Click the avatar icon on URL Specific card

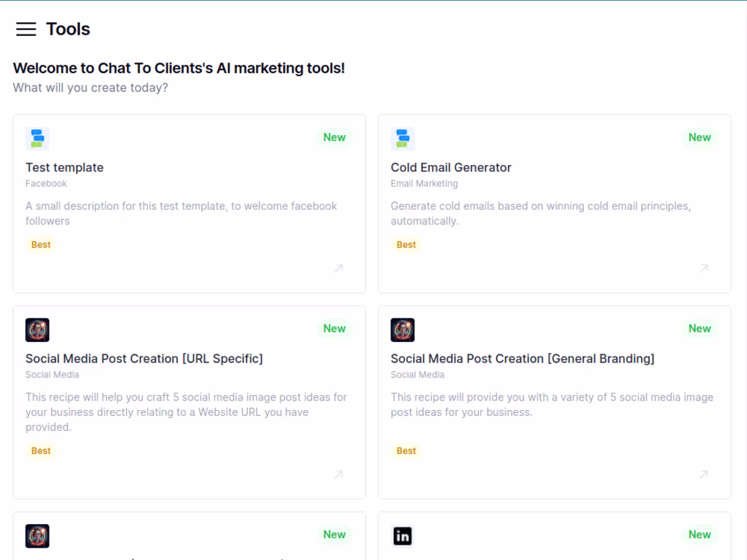(37, 330)
